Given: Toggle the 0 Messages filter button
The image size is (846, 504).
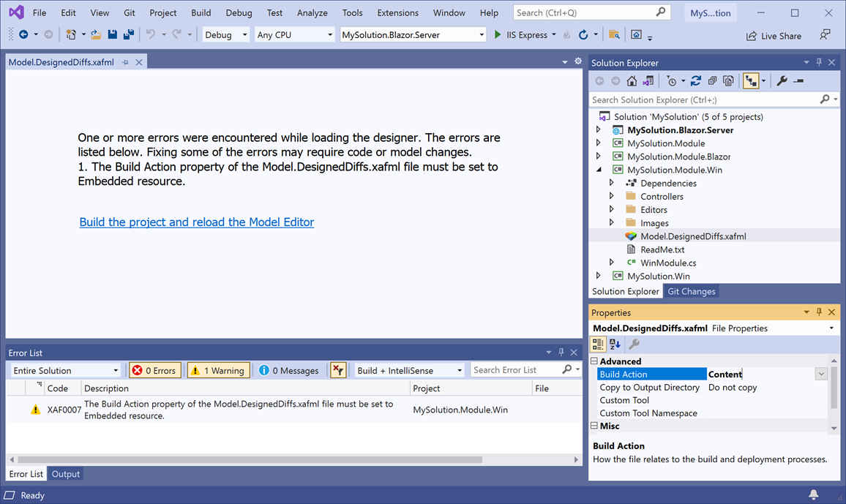Looking at the screenshot, I should (288, 370).
